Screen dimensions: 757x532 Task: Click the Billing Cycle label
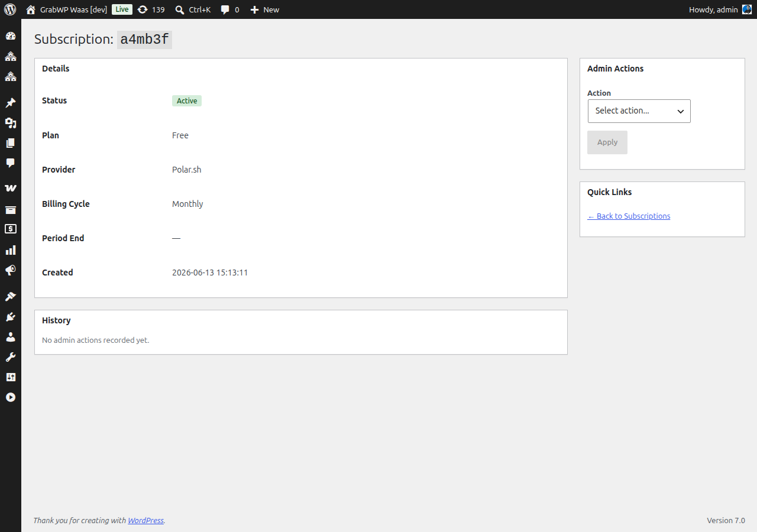click(66, 204)
